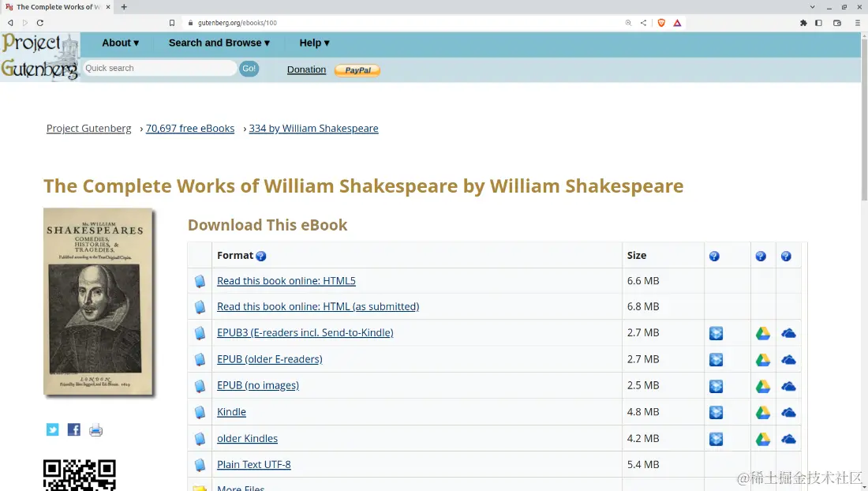868x491 pixels.
Task: Open the browser hamburger menu
Action: tap(858, 23)
